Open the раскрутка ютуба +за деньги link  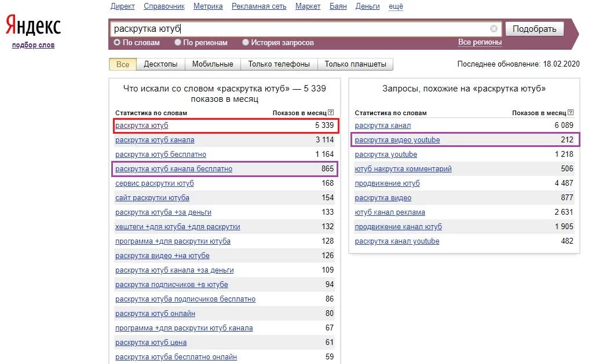163,212
